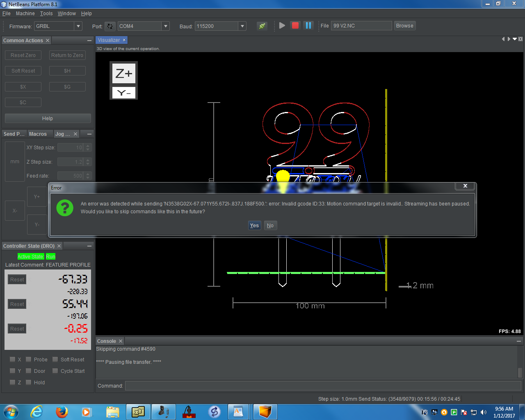Toggle the Soft Reset checkbox
Viewport: 525px width, 420px height.
[55, 359]
